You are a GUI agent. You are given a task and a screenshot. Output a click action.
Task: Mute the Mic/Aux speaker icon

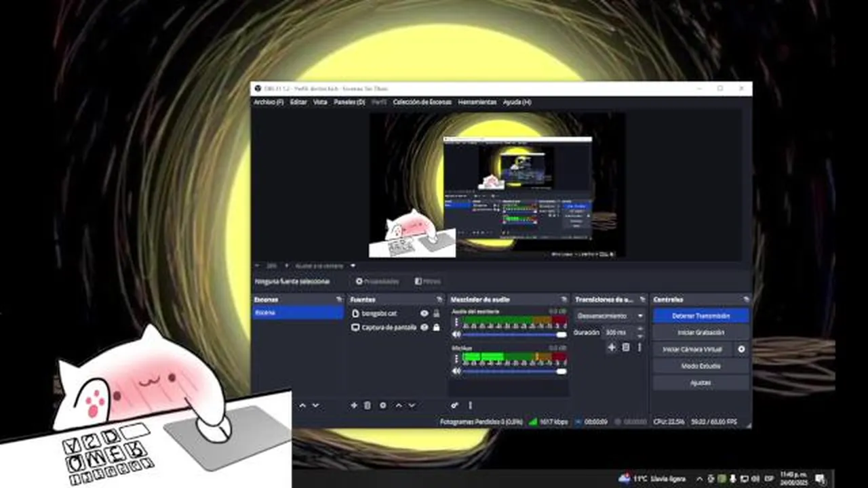456,371
